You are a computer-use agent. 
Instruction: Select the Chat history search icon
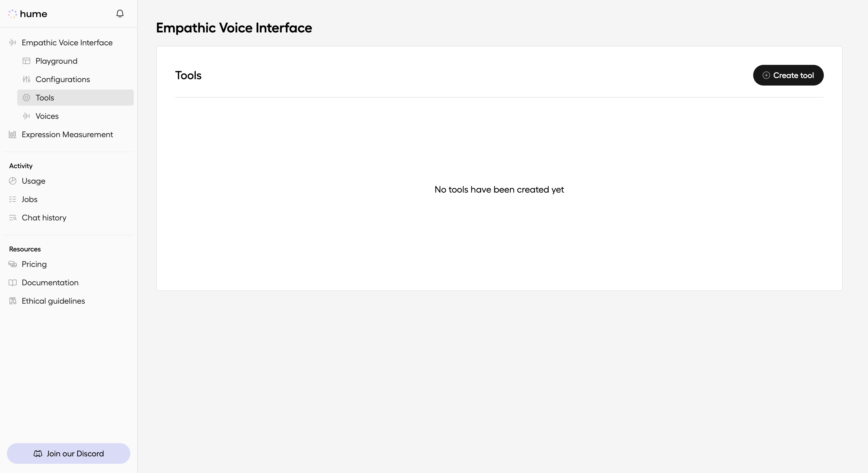pyautogui.click(x=12, y=218)
